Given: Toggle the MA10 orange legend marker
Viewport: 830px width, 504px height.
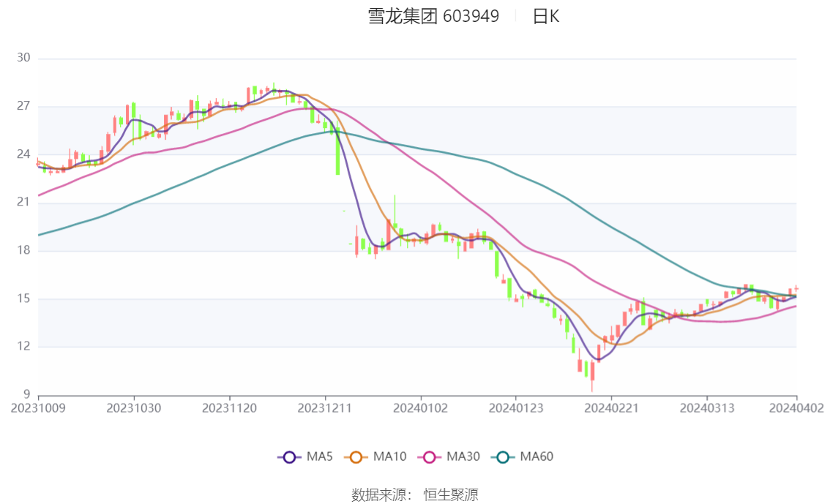Looking at the screenshot, I should (356, 457).
